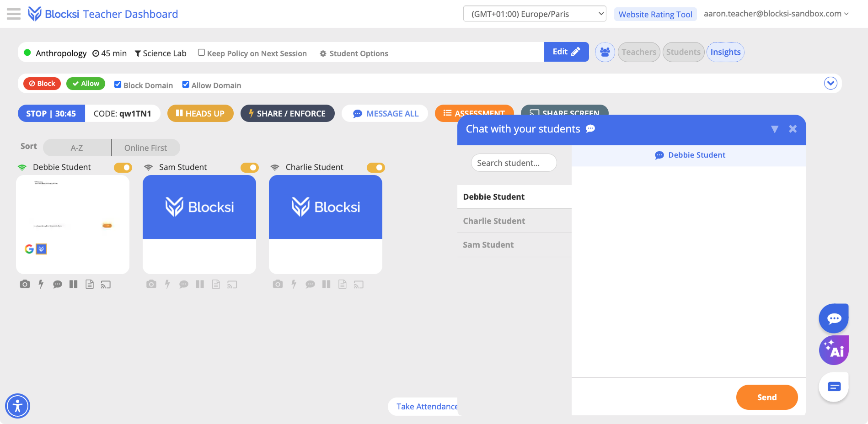Click cast icon under Charlie Student
This screenshot has width=868, height=424.
(359, 285)
